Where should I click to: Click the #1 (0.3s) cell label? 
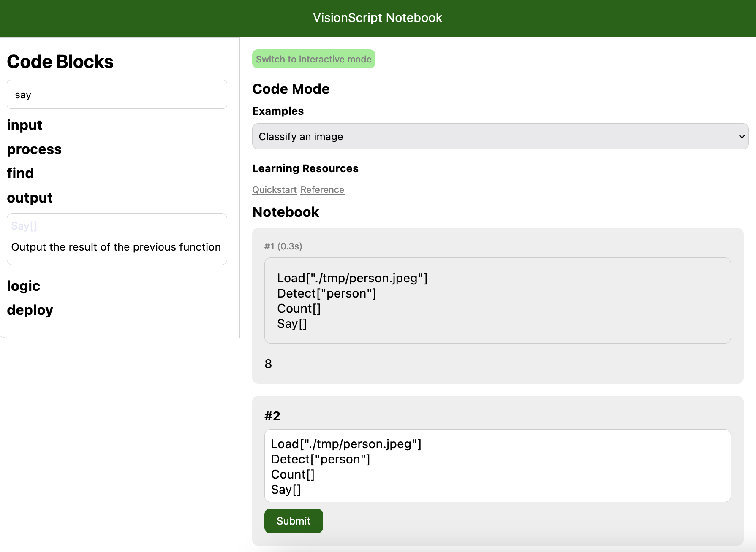pos(283,246)
